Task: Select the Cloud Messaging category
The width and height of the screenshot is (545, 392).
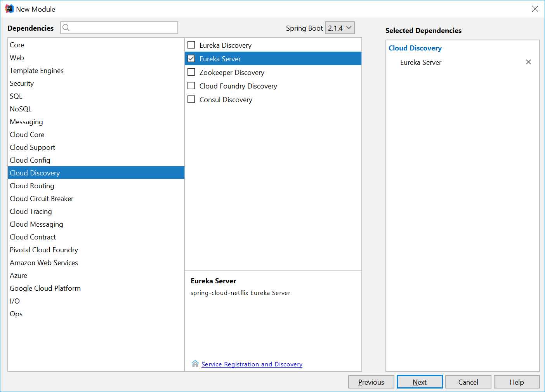Action: (96, 224)
